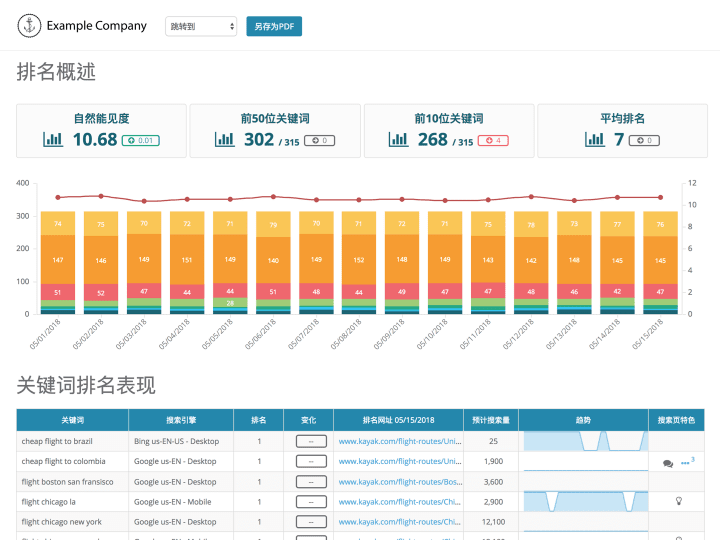Viewport: 720px width, 540px height.
Task: Click line chart point above 05/02/2018 bar
Action: pyautogui.click(x=101, y=196)
